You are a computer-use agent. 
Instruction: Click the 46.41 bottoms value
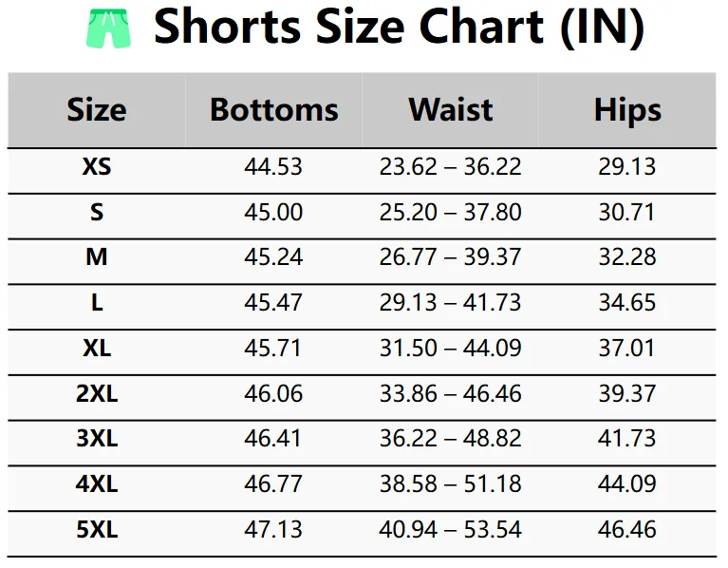[273, 439]
